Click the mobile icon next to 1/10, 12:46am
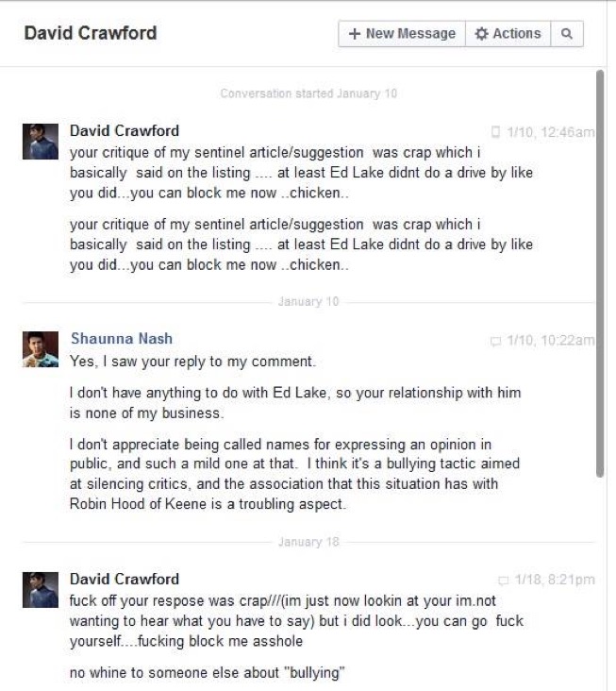Image resolution: width=616 pixels, height=691 pixels. 495,132
